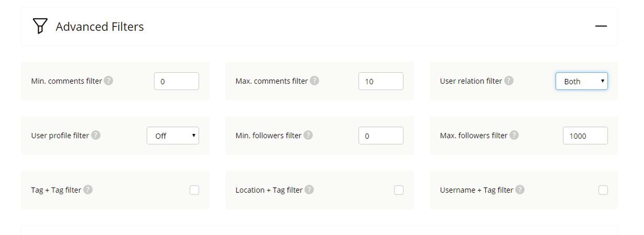This screenshot has width=644, height=235.
Task: Click help icon beside Max. comments filter
Action: [x=314, y=81]
